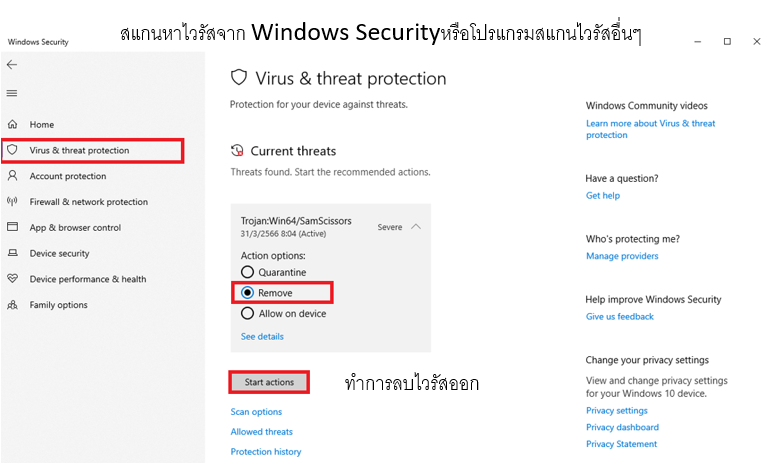Click the back arrow icon
The height and width of the screenshot is (469, 766).
pyautogui.click(x=12, y=64)
